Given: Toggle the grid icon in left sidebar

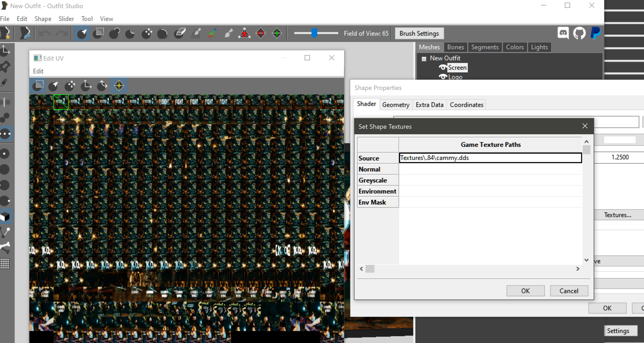Looking at the screenshot, I should pyautogui.click(x=5, y=263).
